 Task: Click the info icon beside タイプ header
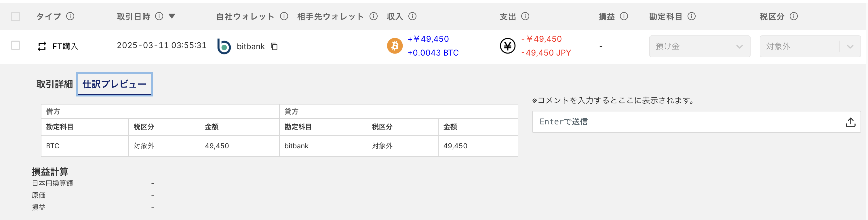(x=70, y=16)
